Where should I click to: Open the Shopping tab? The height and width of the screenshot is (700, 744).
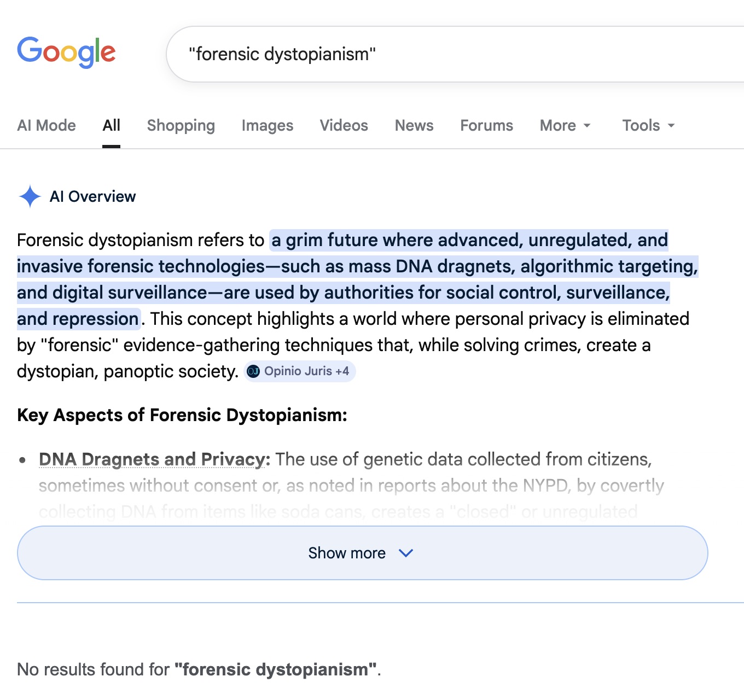tap(181, 125)
